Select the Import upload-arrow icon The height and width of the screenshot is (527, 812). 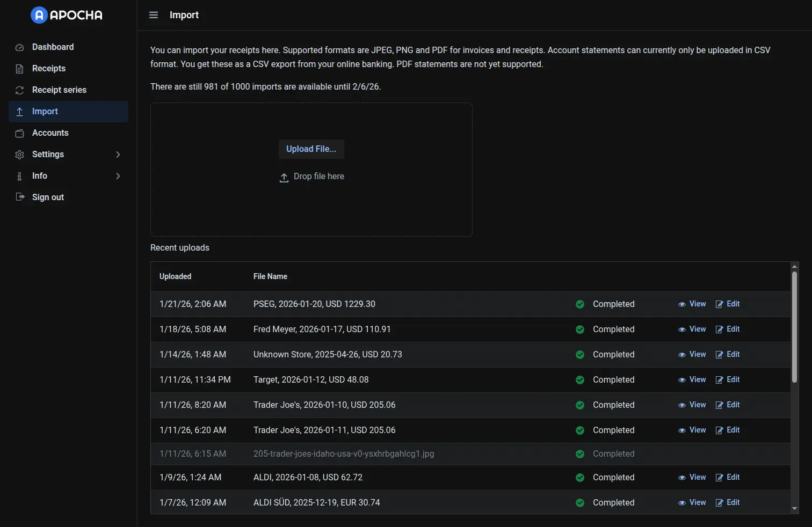[19, 112]
